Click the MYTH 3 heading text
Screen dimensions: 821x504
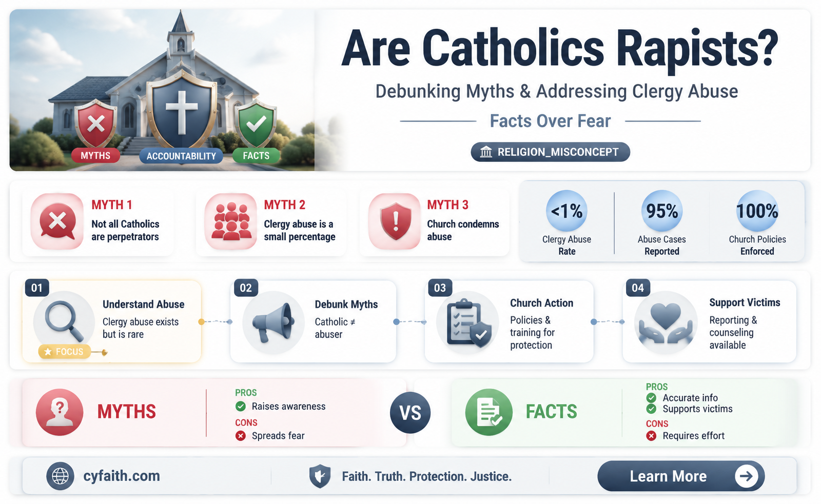coord(448,205)
